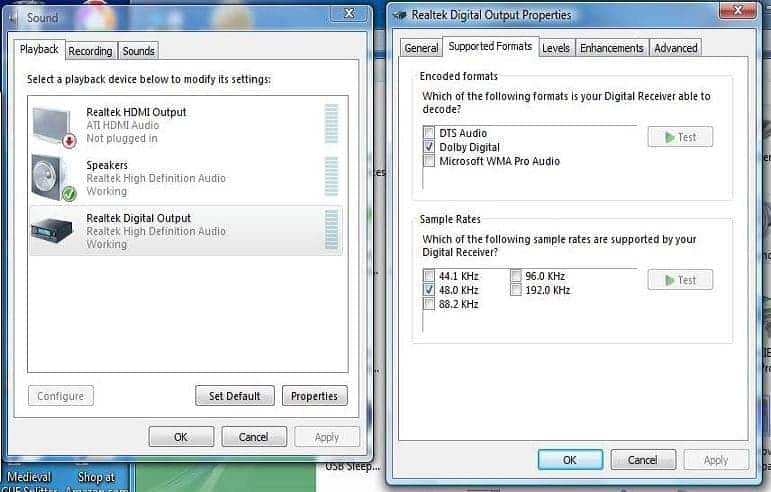Close the Sound window

pos(349,13)
